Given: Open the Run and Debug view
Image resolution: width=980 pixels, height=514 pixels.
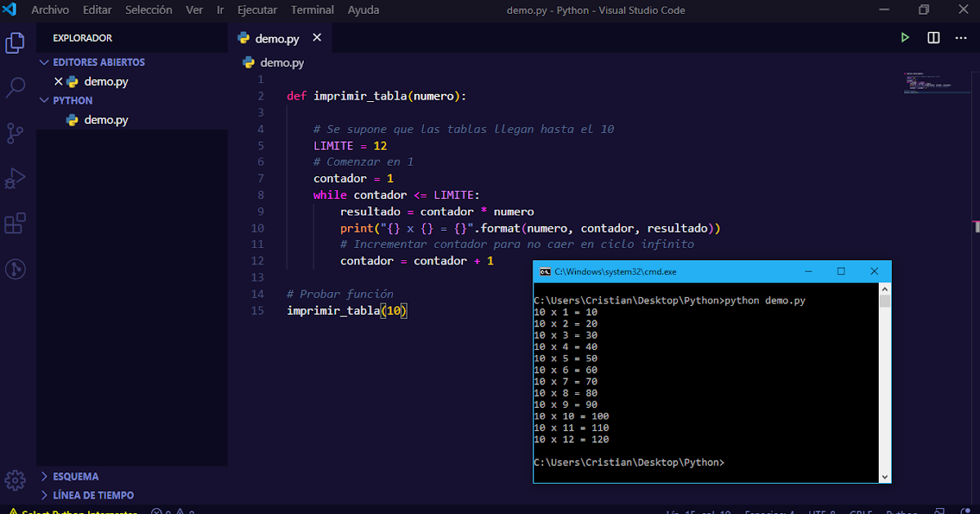Looking at the screenshot, I should click(14, 178).
